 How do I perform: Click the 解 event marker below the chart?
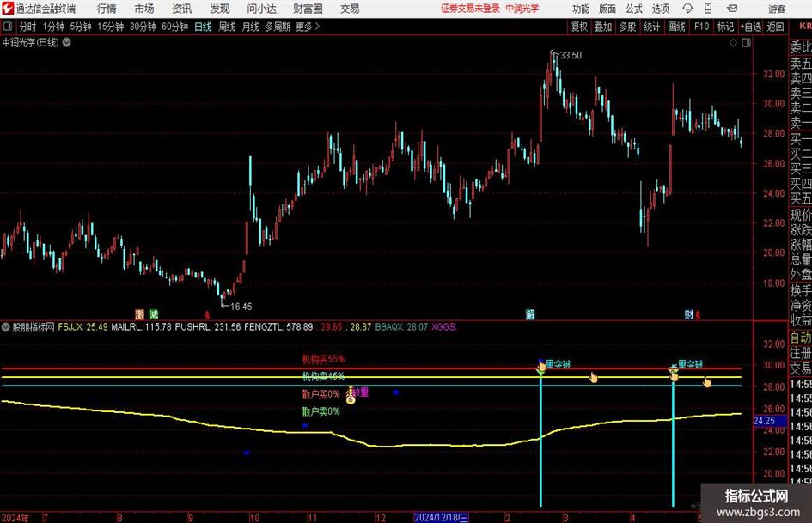[530, 313]
